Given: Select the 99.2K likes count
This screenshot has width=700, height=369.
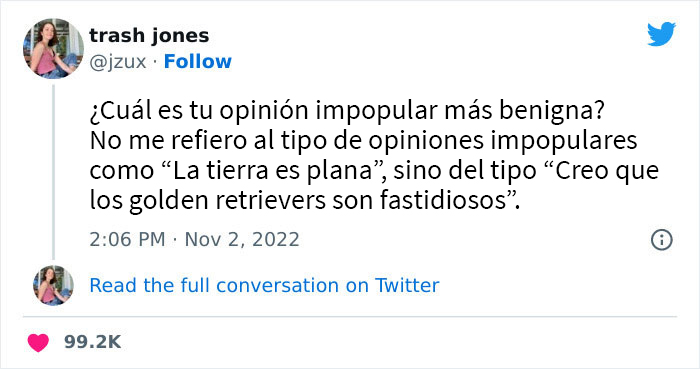Looking at the screenshot, I should tap(92, 342).
